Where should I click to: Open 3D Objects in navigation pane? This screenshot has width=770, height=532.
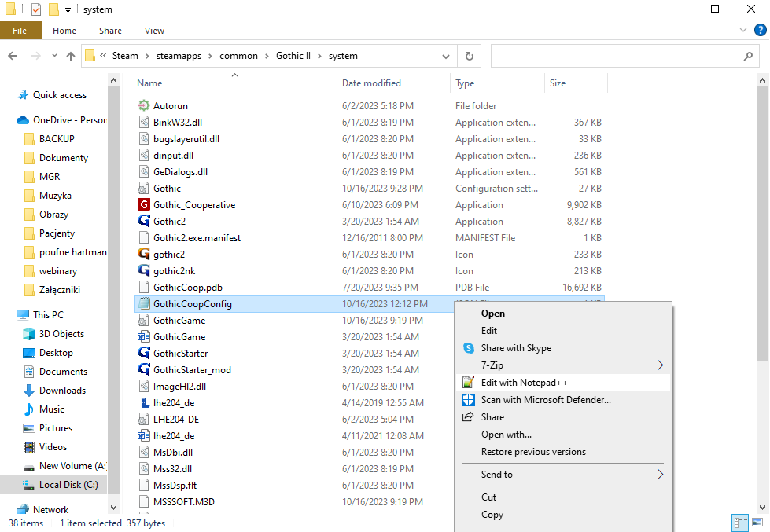61,334
